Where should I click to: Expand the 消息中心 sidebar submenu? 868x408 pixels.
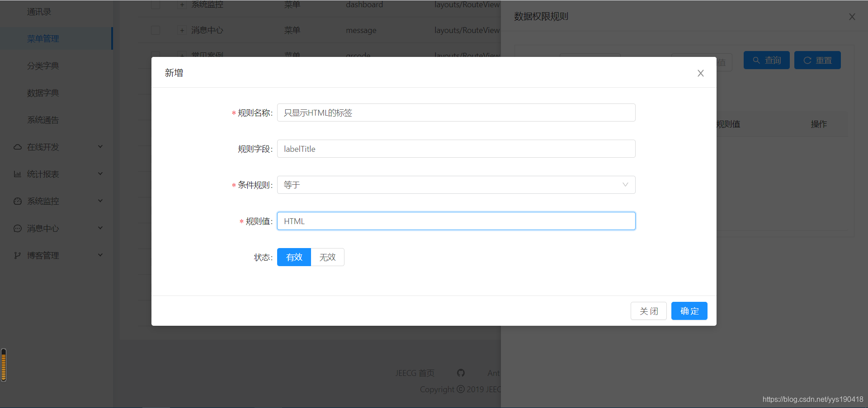(x=56, y=228)
